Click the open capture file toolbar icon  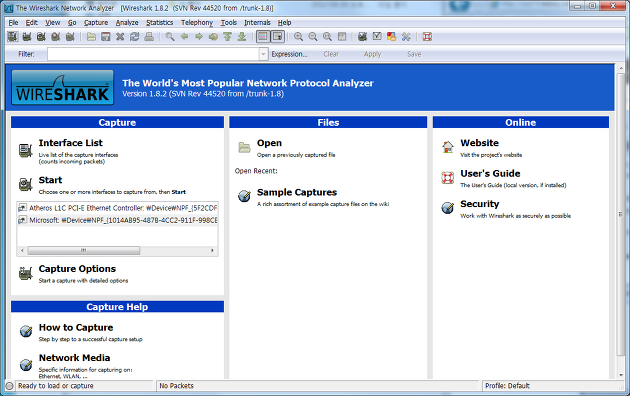point(91,37)
